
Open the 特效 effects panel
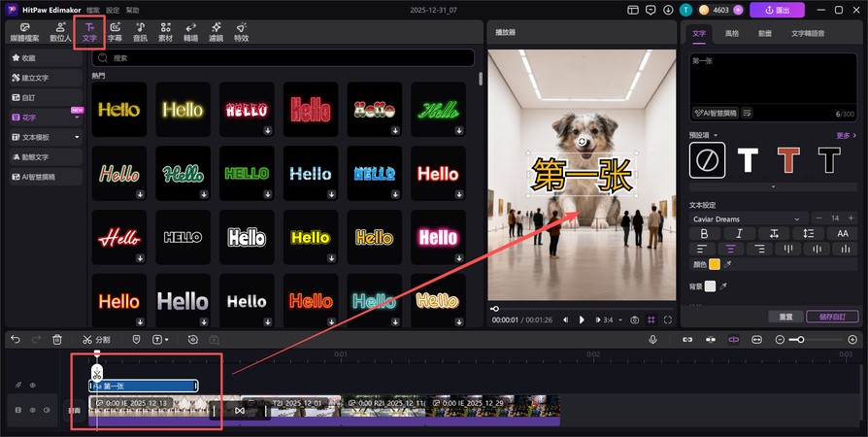(242, 33)
